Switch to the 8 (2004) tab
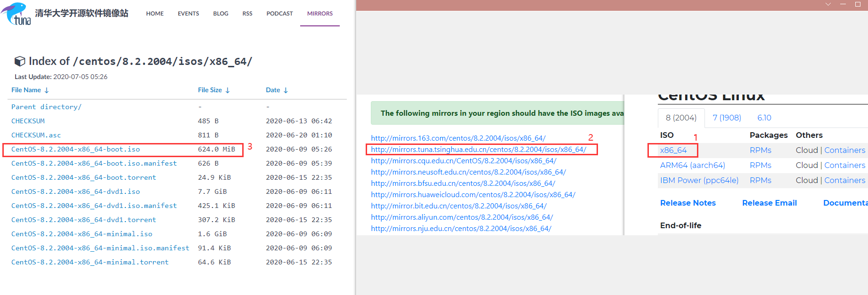The height and width of the screenshot is (295, 868). click(681, 118)
